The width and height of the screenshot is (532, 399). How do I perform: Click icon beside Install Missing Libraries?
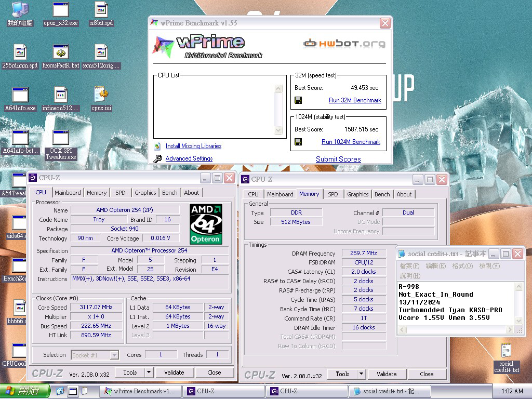[x=157, y=146]
